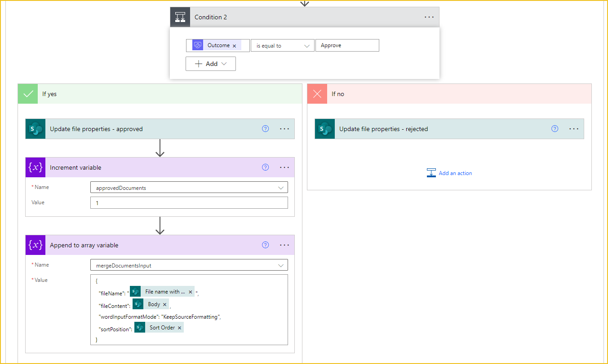Click the green If yes checkmark icon

point(28,94)
